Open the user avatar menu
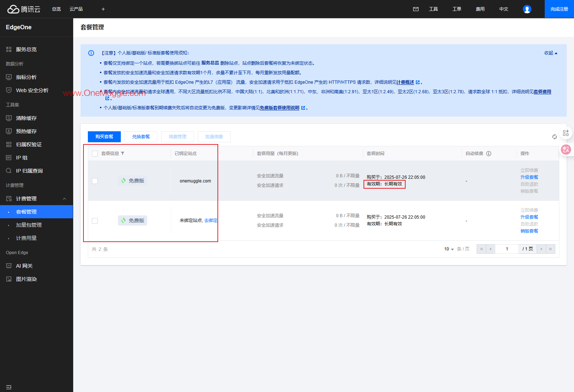 click(527, 9)
